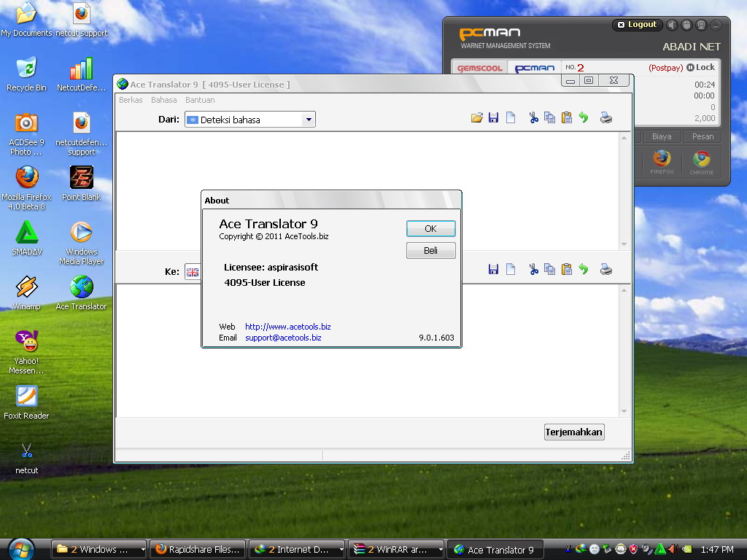Select the SMADAV desktop icon
This screenshot has width=747, height=560.
(x=27, y=238)
